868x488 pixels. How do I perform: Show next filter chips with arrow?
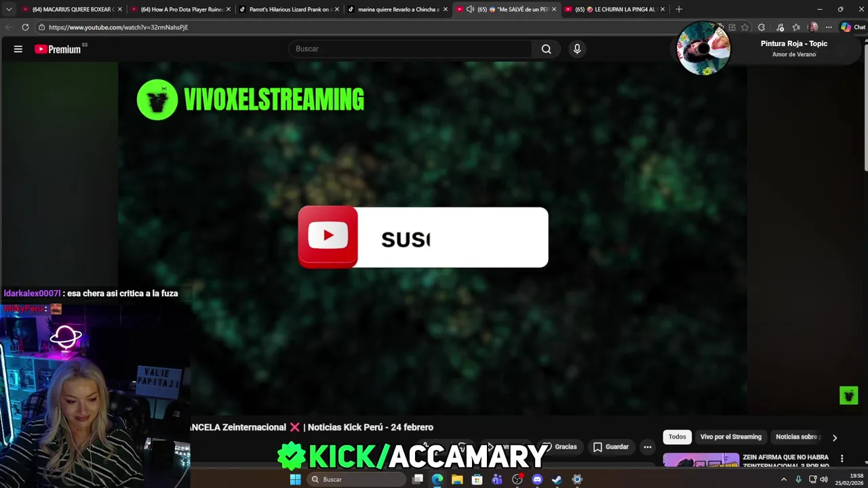coord(835,437)
